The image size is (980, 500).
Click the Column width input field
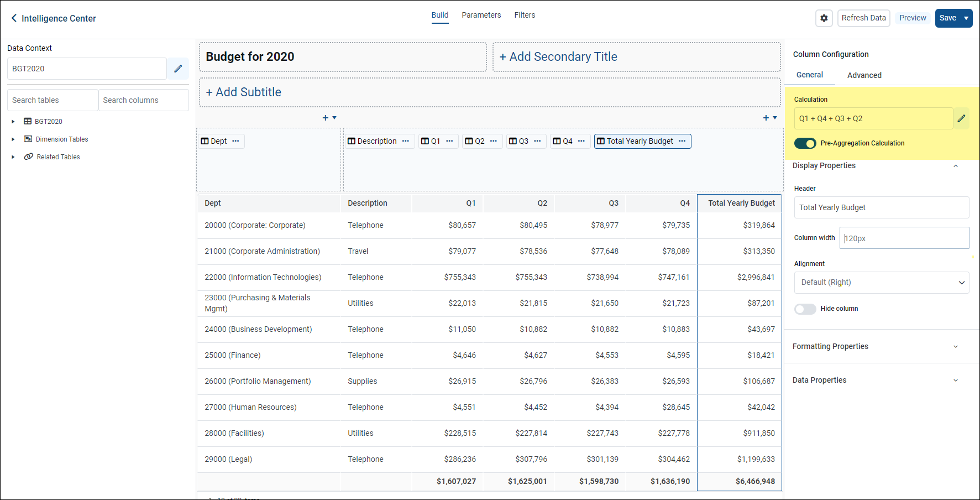[x=904, y=238]
